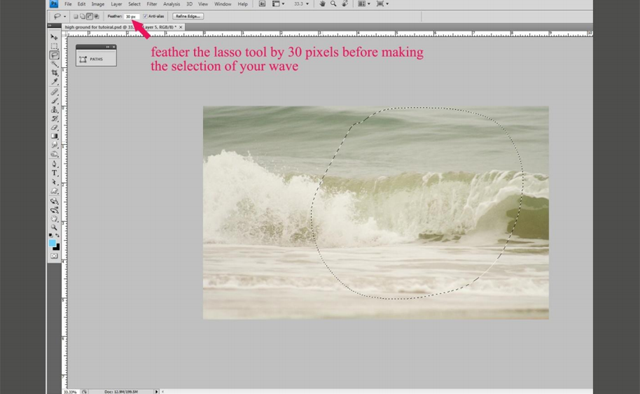
Task: Select the Rectangular Marquee tool
Action: [54, 46]
